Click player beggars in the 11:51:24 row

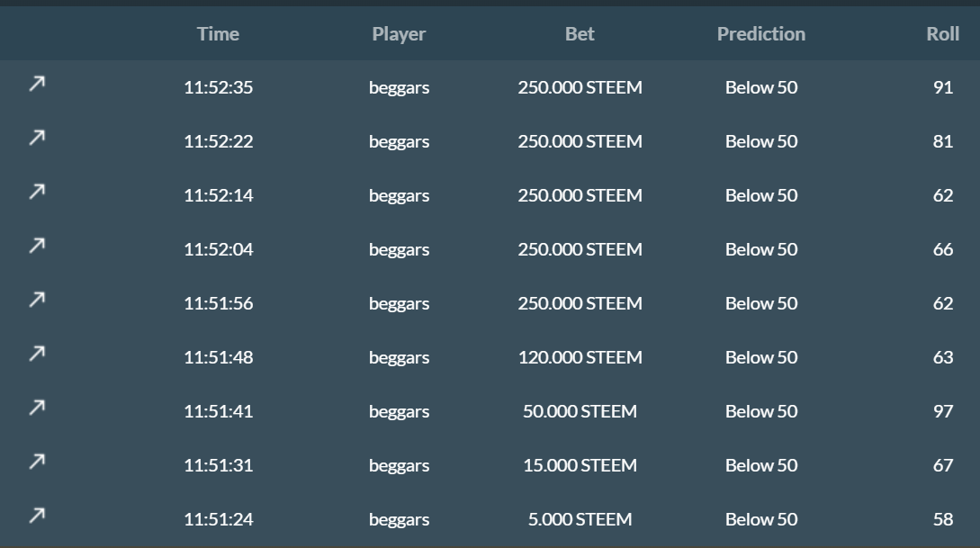coord(399,520)
